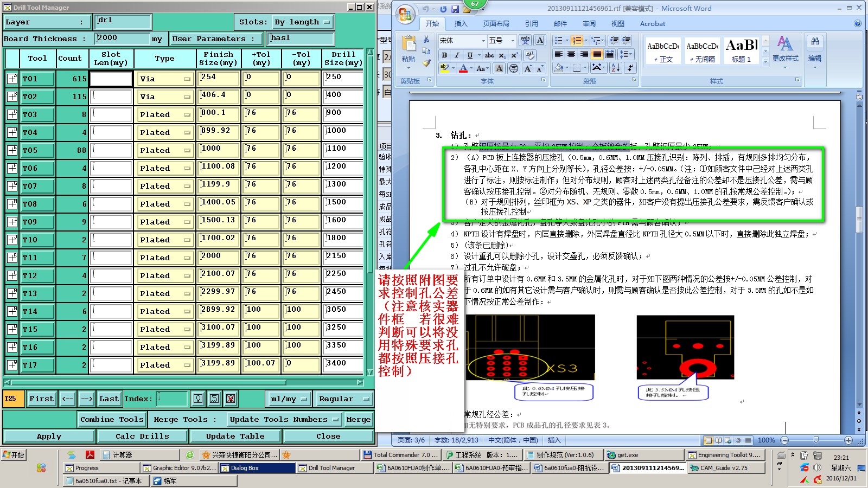Screen dimensions: 868x488
Task: Click the Apply button
Action: (49, 436)
